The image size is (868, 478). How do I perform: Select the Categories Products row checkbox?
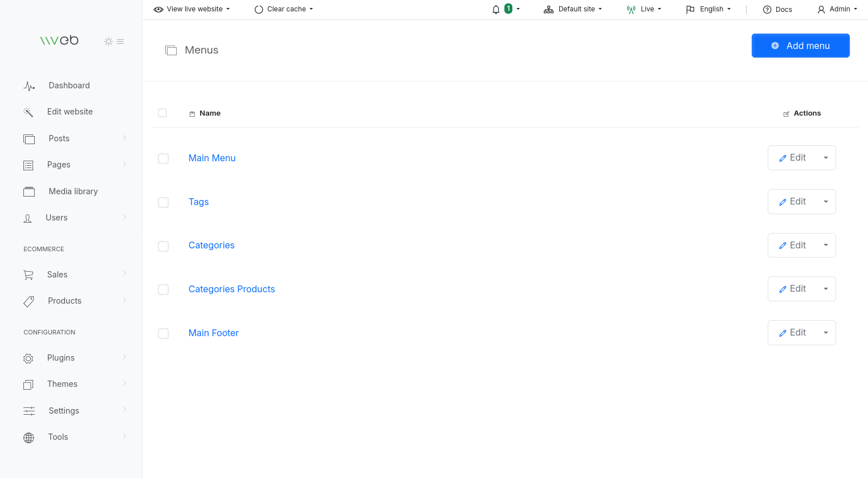pyautogui.click(x=164, y=289)
